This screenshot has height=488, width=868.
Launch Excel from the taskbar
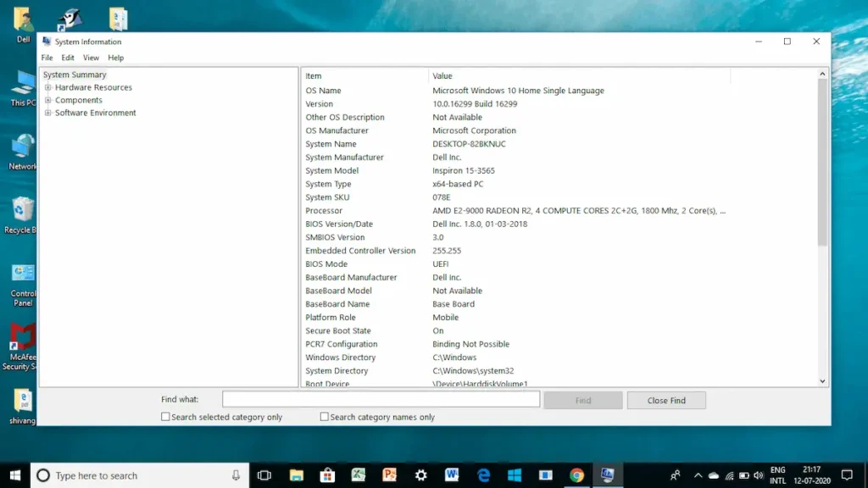(359, 475)
